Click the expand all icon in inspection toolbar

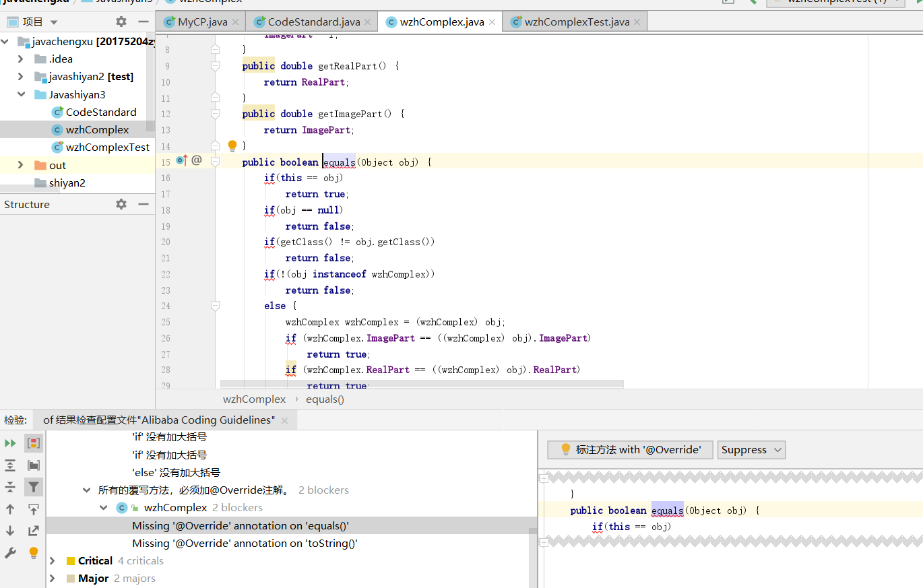coord(10,465)
